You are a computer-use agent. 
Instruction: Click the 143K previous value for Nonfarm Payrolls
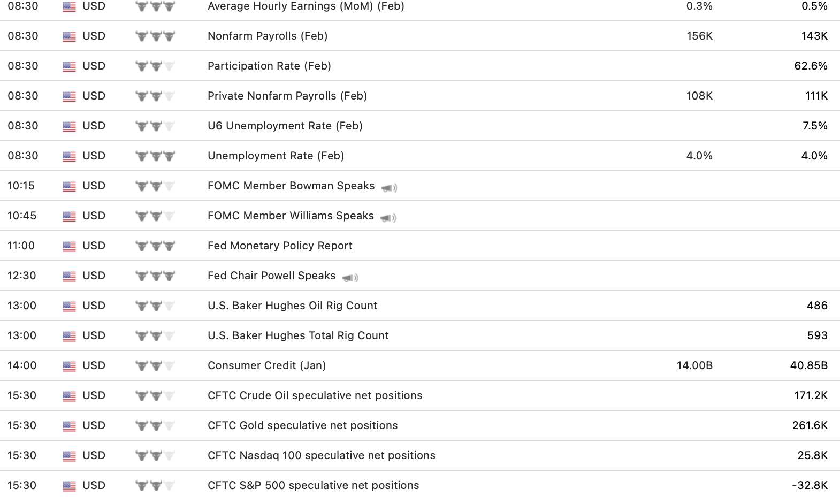tap(814, 36)
